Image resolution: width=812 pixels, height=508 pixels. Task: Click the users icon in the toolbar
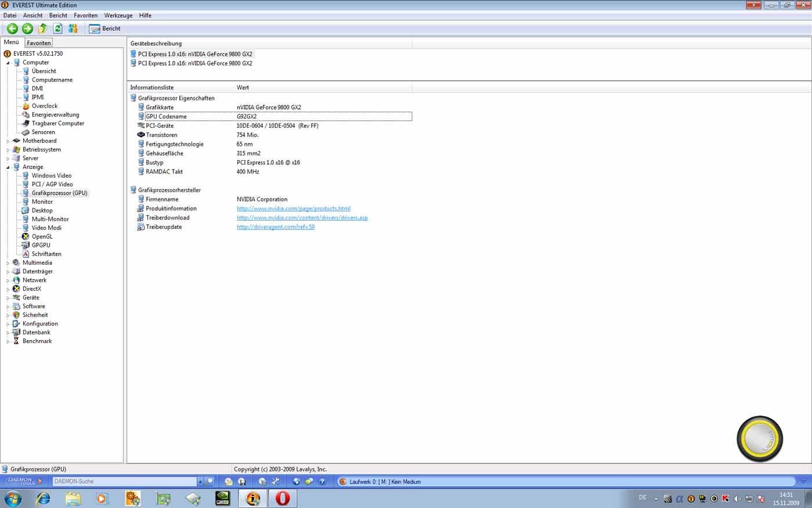72,28
